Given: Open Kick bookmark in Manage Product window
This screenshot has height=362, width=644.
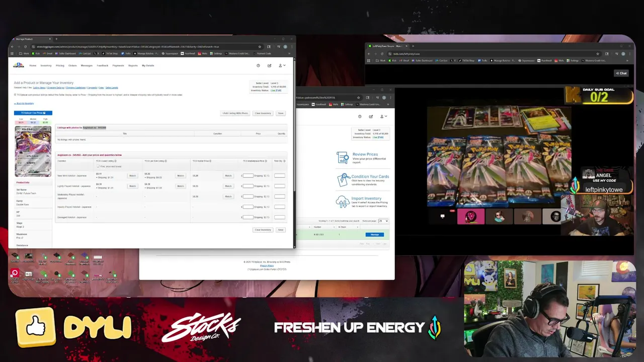Looking at the screenshot, I should (x=36, y=53).
